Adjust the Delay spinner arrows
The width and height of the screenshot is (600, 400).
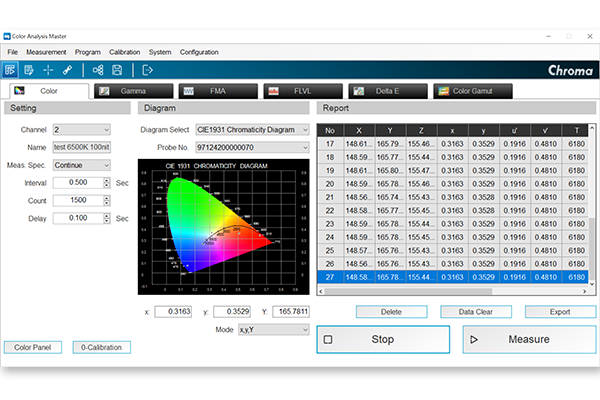click(x=107, y=218)
